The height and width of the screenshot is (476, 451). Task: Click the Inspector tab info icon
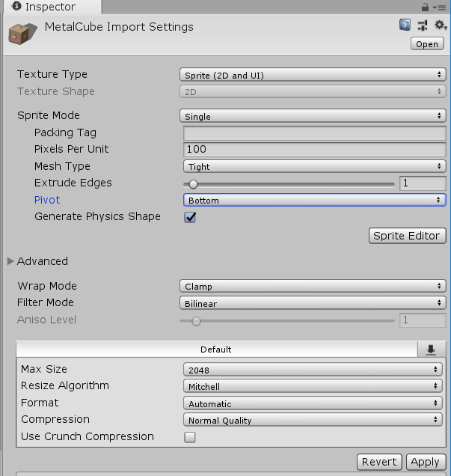[x=16, y=7]
